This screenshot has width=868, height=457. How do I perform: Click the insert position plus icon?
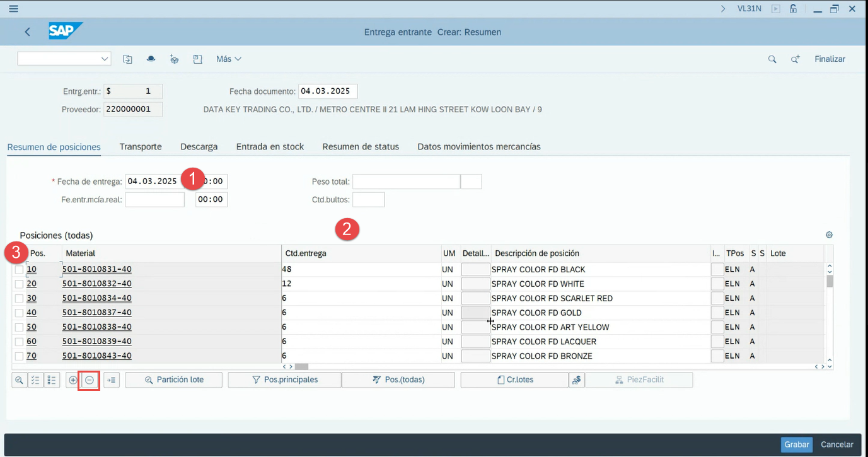click(x=73, y=380)
